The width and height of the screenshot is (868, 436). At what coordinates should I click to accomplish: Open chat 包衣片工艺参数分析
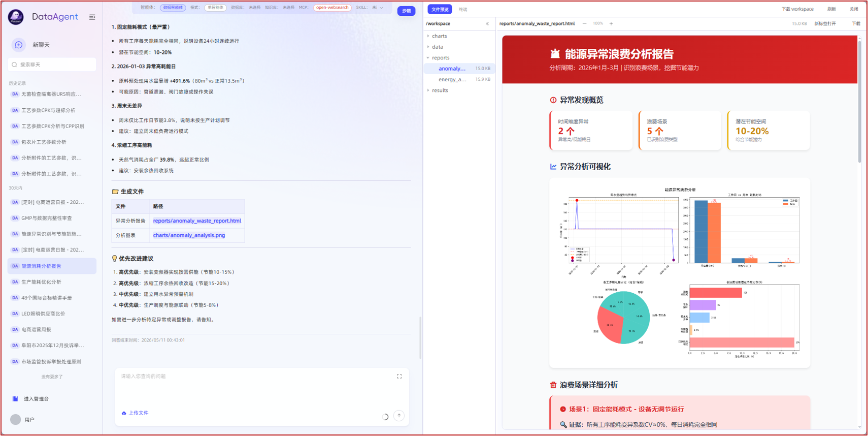tap(44, 142)
